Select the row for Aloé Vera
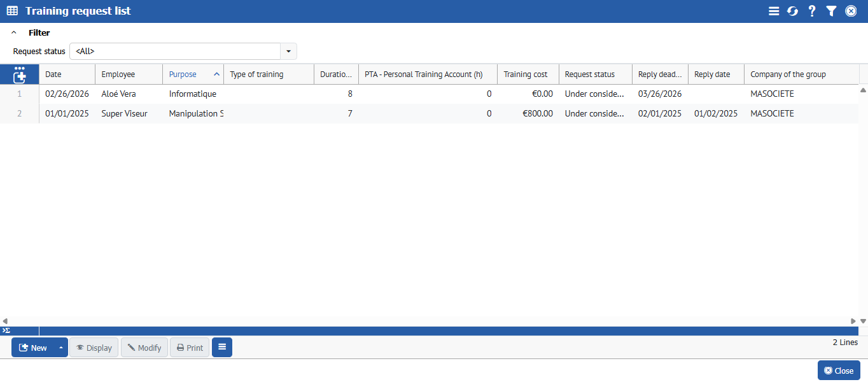 (118, 94)
